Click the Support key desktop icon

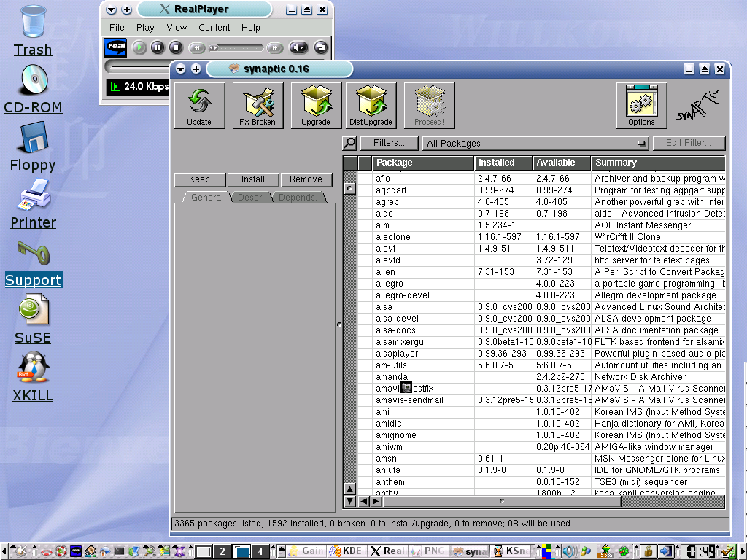tap(34, 253)
